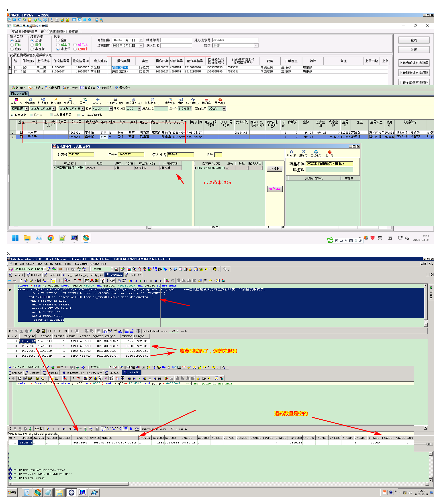Image resolution: width=441 pixels, height=504 pixels.
Task: Uncheck the 科室领药 checkbox
Action: (x=12, y=115)
